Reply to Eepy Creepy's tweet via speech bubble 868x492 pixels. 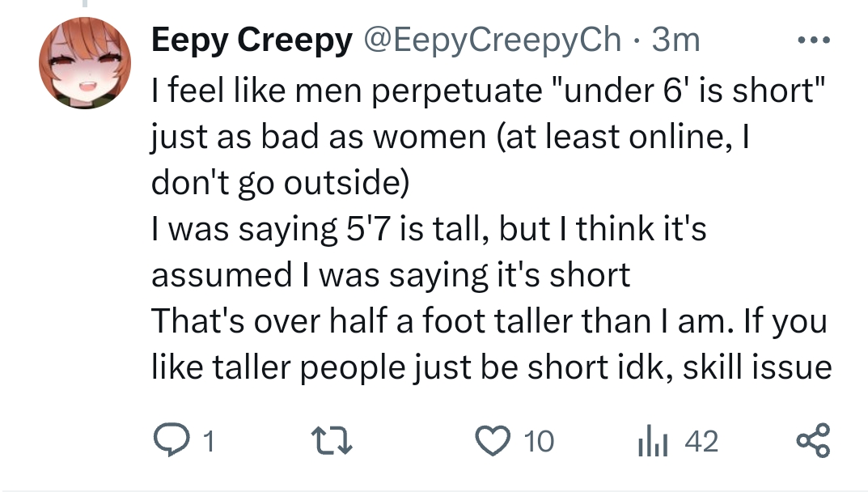pyautogui.click(x=169, y=441)
